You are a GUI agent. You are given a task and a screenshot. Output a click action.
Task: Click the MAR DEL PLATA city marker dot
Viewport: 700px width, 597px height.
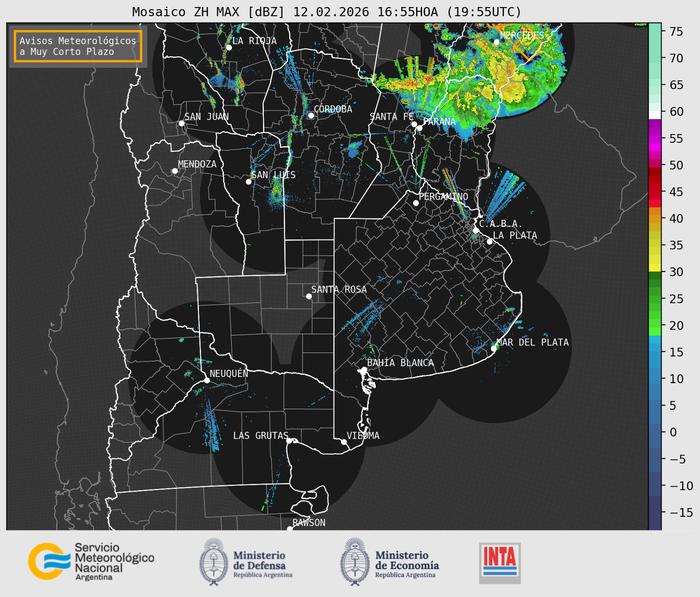coord(494,349)
